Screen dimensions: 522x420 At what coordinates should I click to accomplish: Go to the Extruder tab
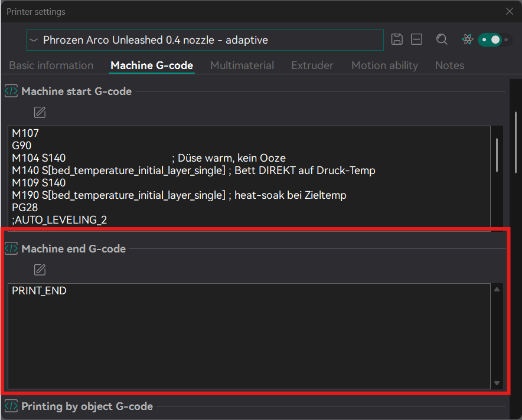tap(312, 65)
